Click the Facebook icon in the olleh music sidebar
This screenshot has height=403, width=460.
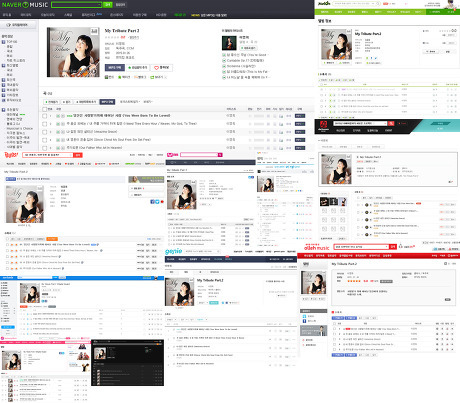[x=304, y=321]
